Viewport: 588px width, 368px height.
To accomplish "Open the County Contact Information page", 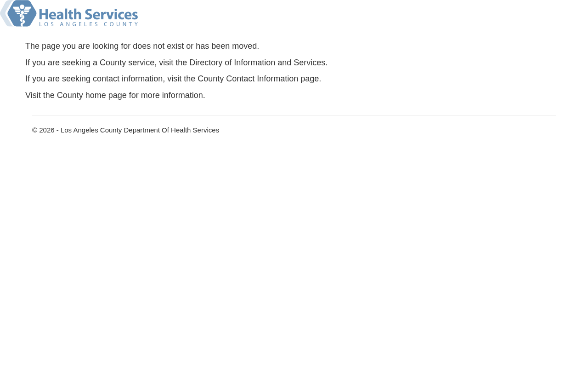I will [x=248, y=79].
